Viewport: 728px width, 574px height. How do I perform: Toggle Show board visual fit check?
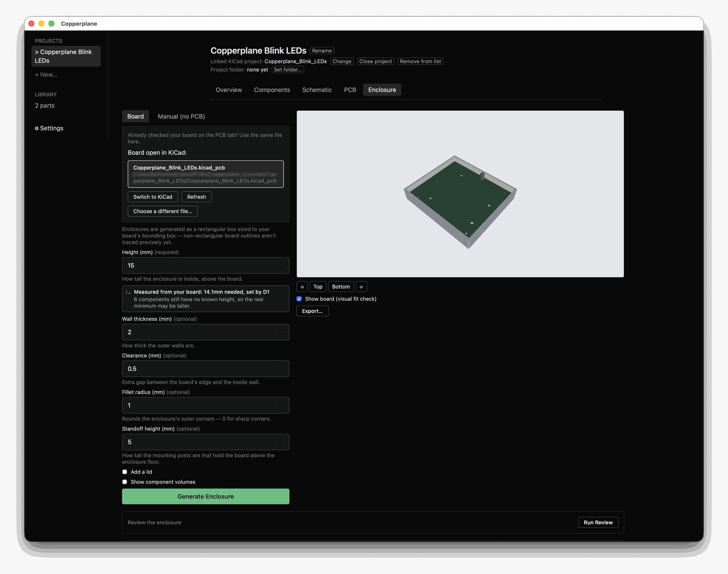[x=299, y=299]
